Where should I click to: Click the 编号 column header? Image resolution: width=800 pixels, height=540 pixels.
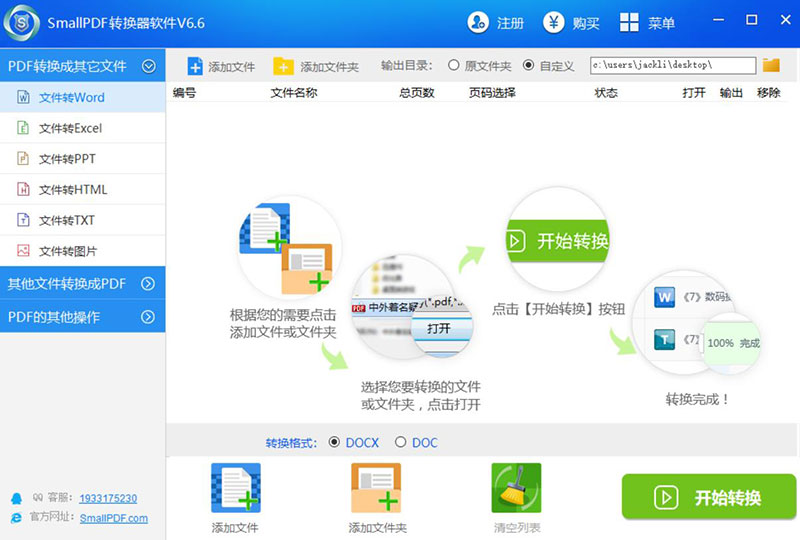tap(184, 92)
